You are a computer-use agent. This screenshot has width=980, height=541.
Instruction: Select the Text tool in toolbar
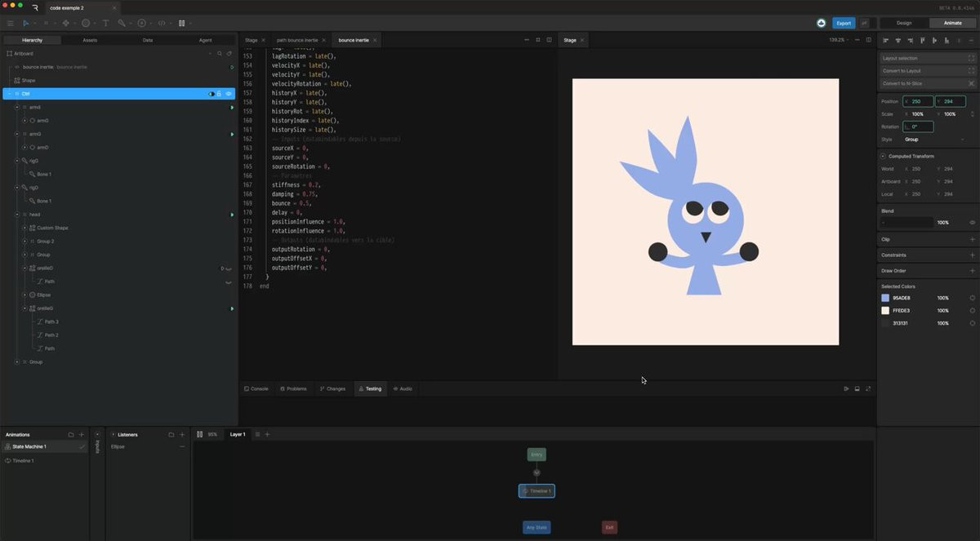click(x=105, y=23)
